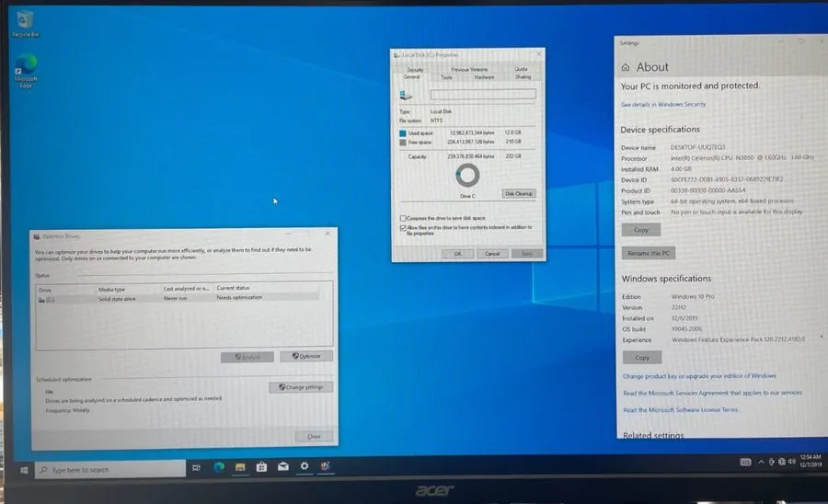Click the drive icon in Properties dialog
The image size is (828, 504).
(406, 95)
